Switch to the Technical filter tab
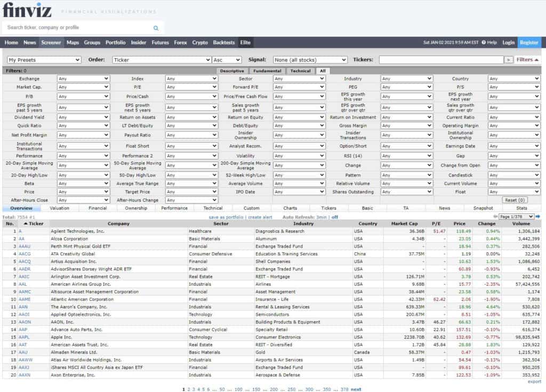Screen dimensions: 546x392 tap(300, 71)
